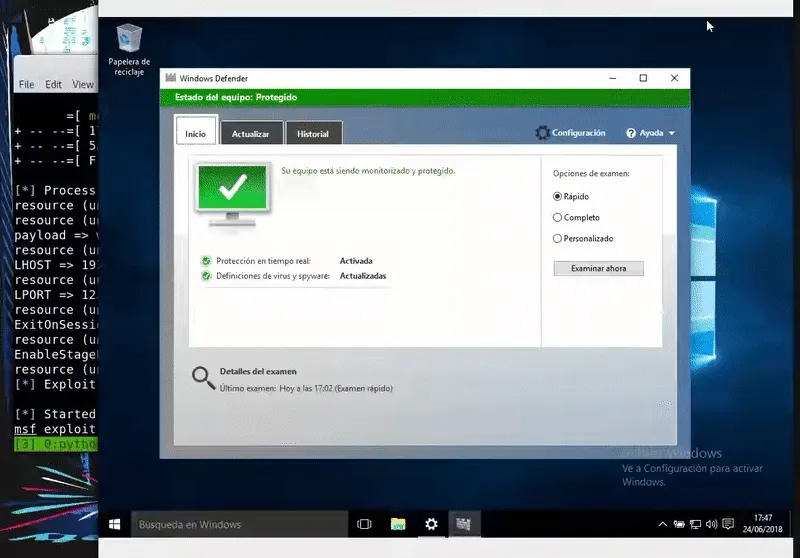Open the Configuración link
The height and width of the screenshot is (558, 800).
tap(578, 133)
